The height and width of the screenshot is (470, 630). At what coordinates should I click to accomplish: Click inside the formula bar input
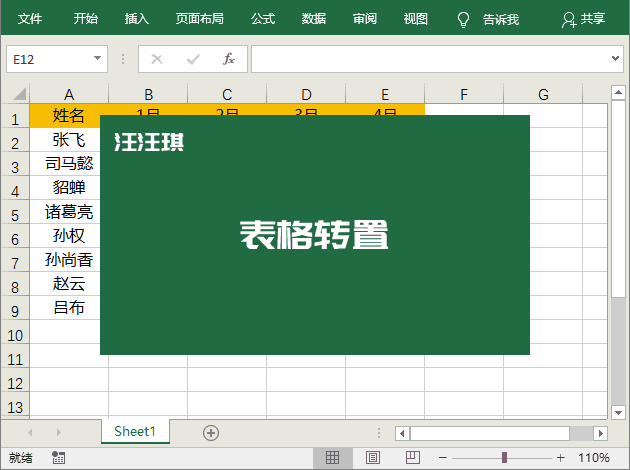point(430,59)
